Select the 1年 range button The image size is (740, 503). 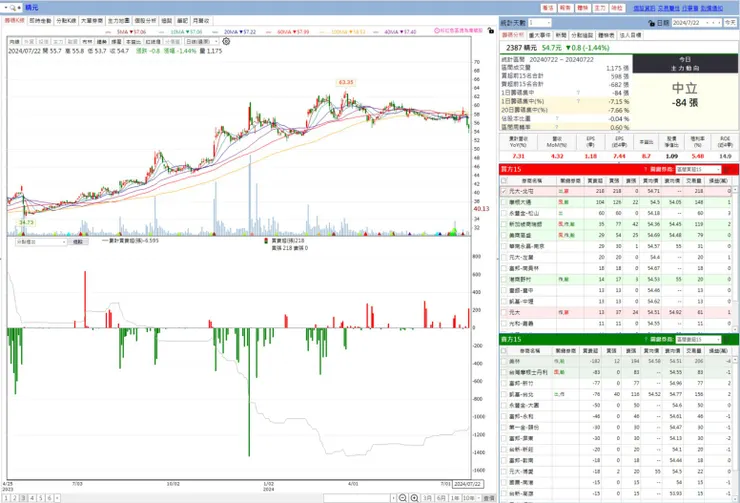click(455, 498)
